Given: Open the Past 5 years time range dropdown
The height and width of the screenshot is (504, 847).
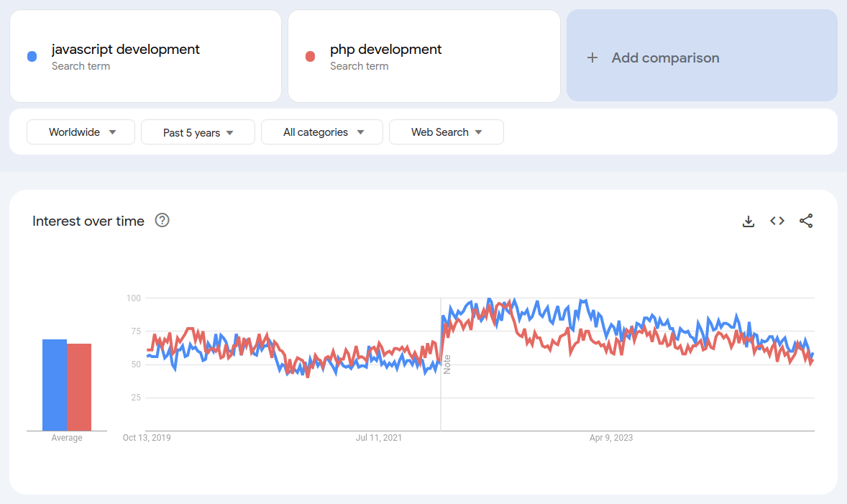Looking at the screenshot, I should point(198,132).
